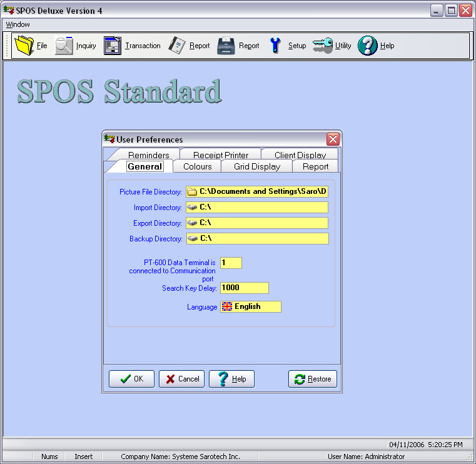This screenshot has width=476, height=464.
Task: Click the Search Key Delay field
Action: click(245, 288)
